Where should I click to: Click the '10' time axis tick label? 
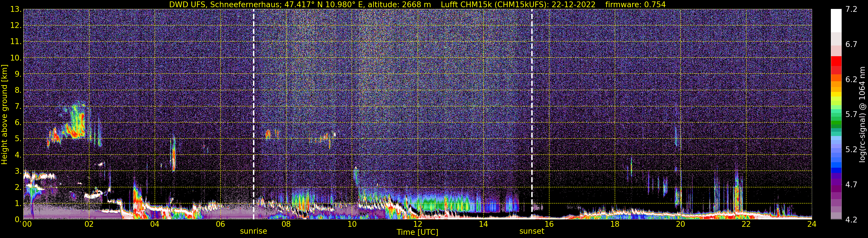point(352,224)
